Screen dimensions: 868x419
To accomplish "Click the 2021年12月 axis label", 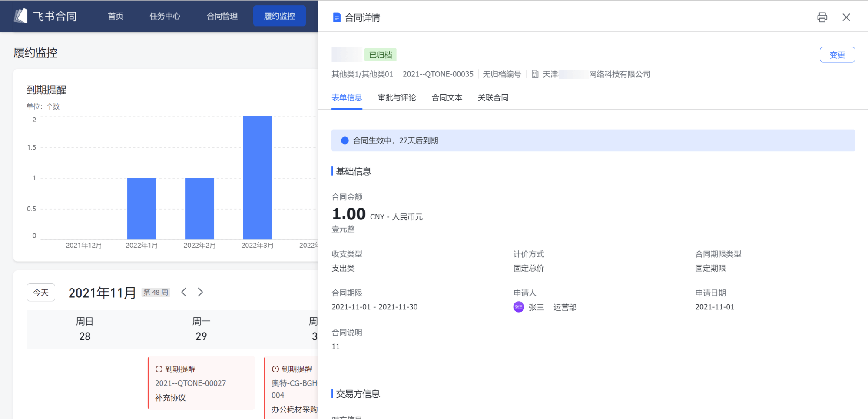I will tap(84, 245).
